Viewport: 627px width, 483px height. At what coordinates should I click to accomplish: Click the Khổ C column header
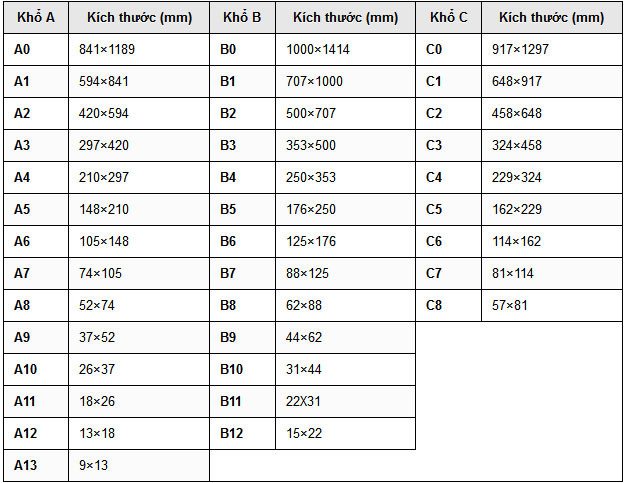tap(448, 17)
